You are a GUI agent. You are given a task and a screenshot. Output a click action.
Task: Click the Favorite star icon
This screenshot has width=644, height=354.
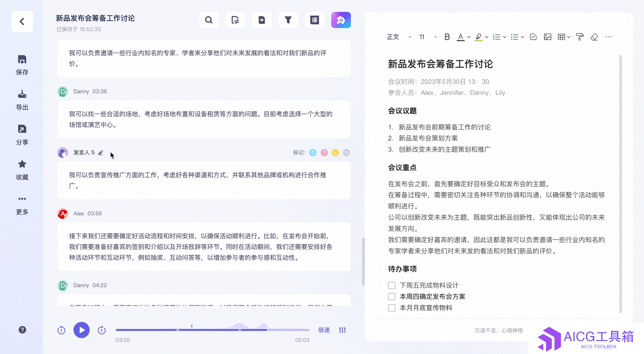[22, 164]
